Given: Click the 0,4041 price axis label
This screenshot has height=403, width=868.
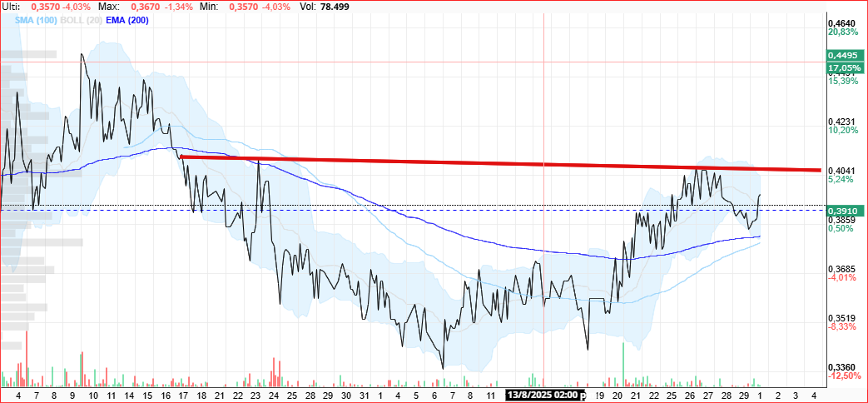Looking at the screenshot, I should coord(841,171).
